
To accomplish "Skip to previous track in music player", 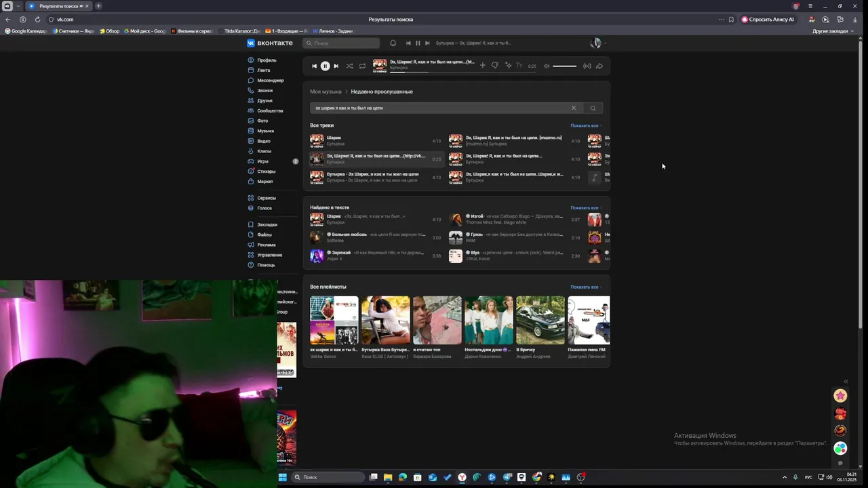I will 314,66.
